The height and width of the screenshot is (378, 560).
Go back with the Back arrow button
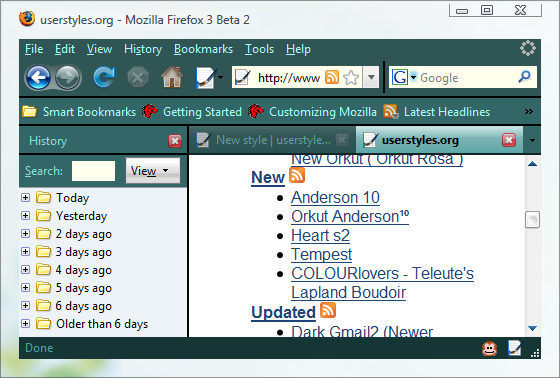coord(38,78)
